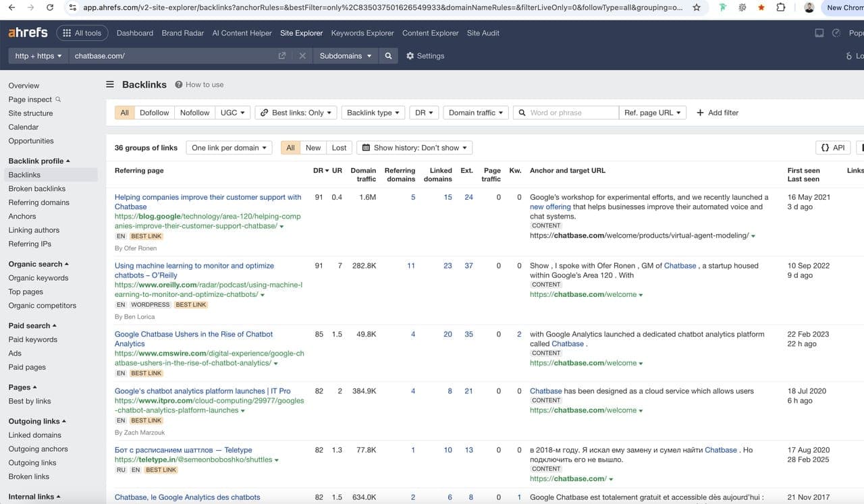Viewport: 864px width, 504px height.
Task: Open Referring domains in sidebar
Action: pos(38,202)
